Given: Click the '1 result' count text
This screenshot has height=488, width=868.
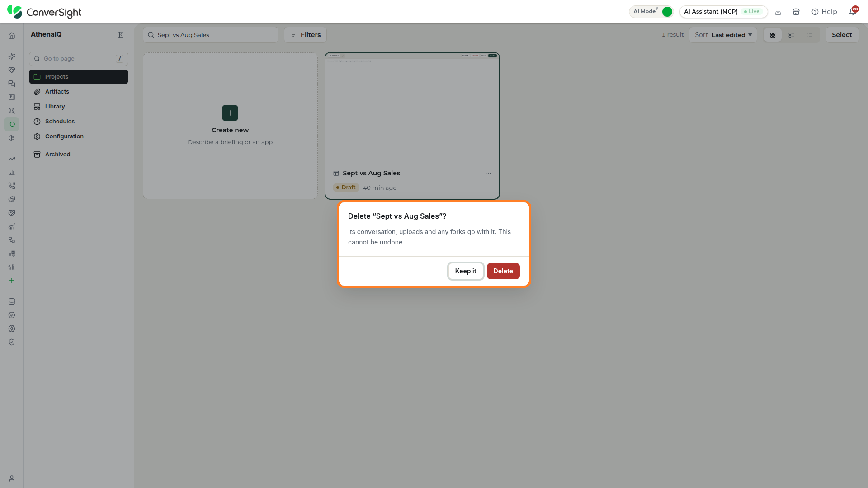Looking at the screenshot, I should [x=673, y=35].
